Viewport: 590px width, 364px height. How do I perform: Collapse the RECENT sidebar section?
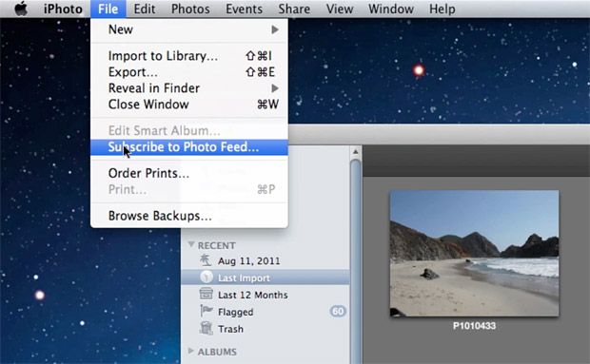click(x=191, y=245)
